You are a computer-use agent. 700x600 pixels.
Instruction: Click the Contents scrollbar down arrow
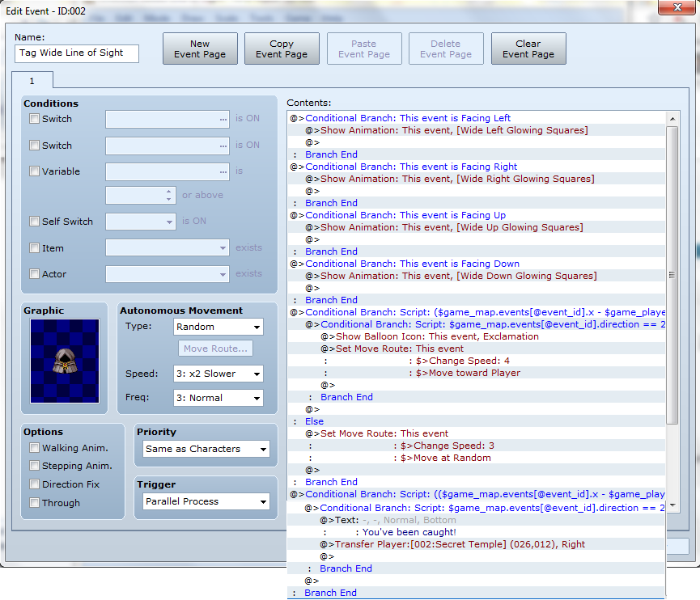point(672,505)
